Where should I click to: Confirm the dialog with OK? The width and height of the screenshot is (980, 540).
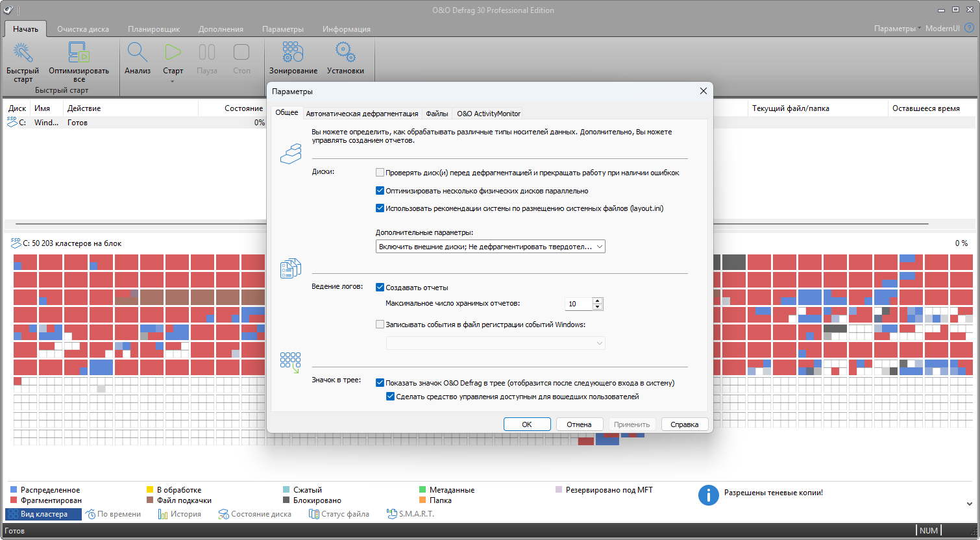coord(527,424)
